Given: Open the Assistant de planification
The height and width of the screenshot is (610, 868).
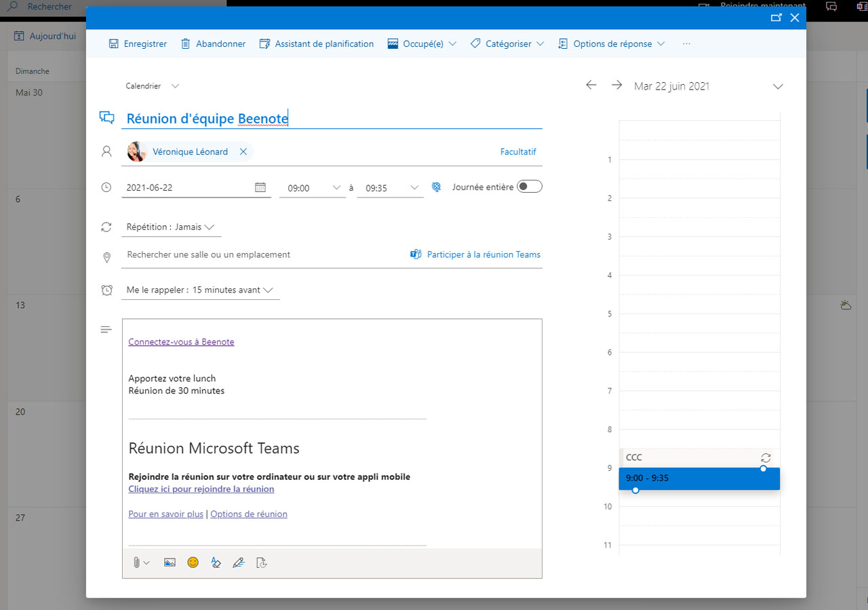Looking at the screenshot, I should point(316,43).
